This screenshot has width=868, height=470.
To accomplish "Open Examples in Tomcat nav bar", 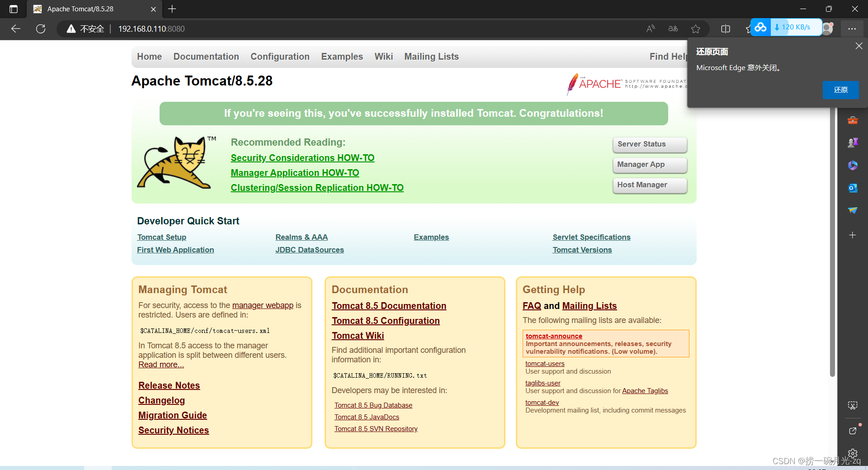I will (x=342, y=57).
